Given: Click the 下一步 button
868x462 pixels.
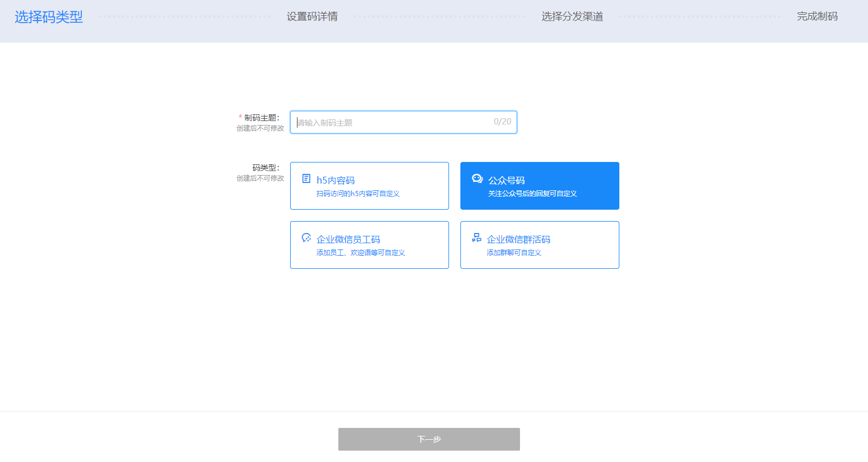Looking at the screenshot, I should [x=429, y=439].
